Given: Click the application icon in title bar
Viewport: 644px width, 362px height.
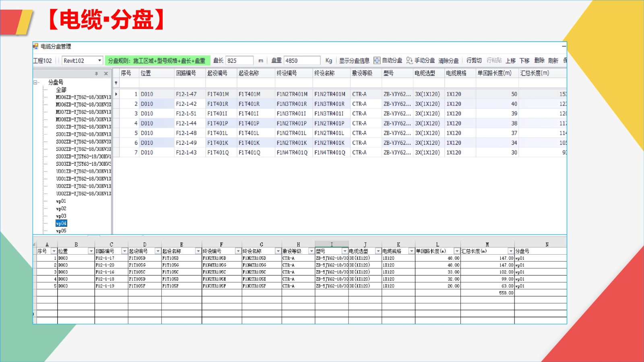Looking at the screenshot, I should point(36,46).
